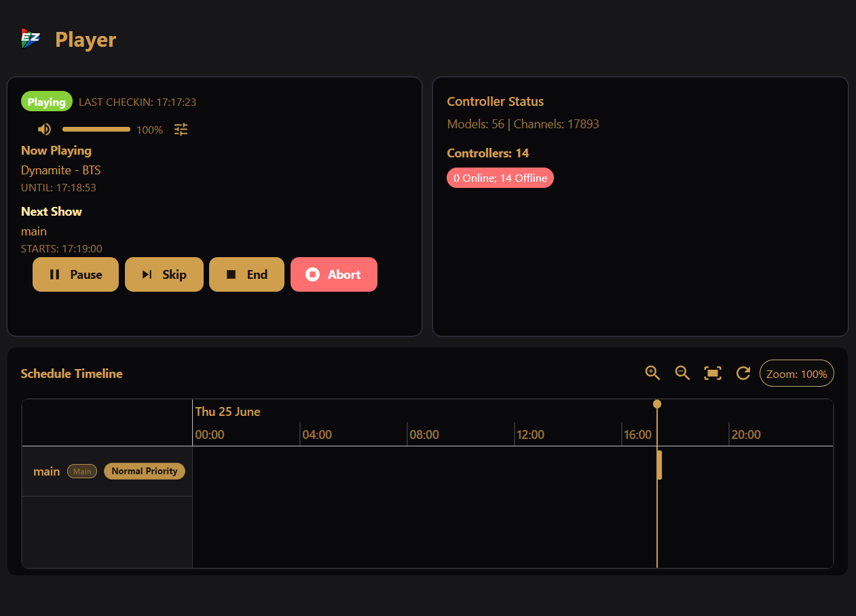Click the main next show name
This screenshot has height=616, width=856.
click(34, 231)
